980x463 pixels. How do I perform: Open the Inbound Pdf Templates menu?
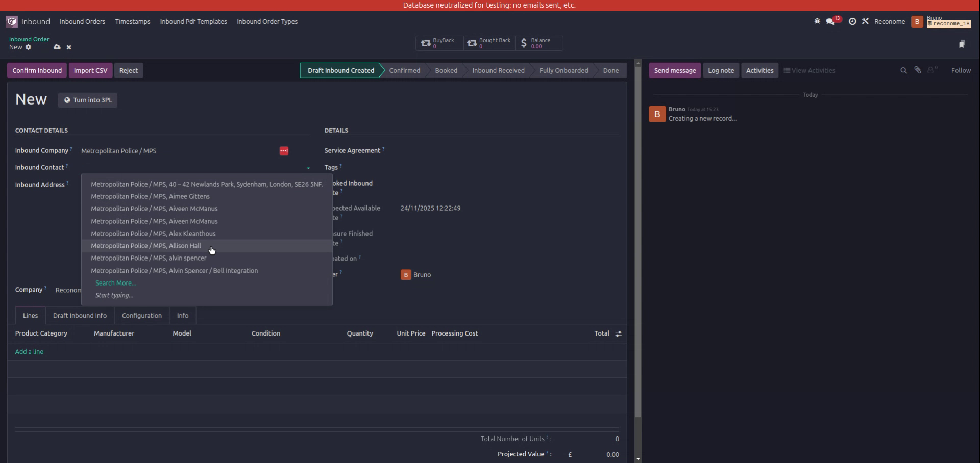(193, 21)
